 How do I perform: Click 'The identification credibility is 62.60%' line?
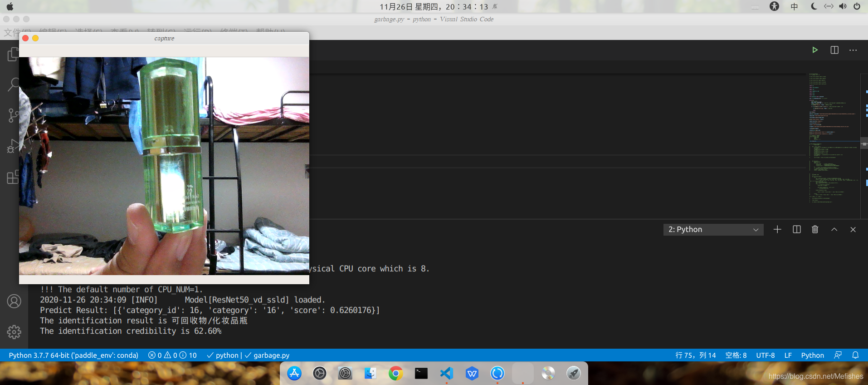coord(131,331)
